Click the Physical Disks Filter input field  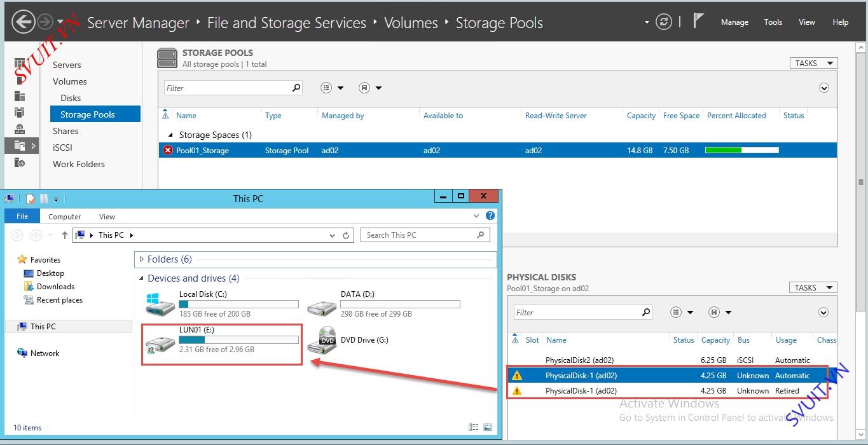click(x=577, y=312)
